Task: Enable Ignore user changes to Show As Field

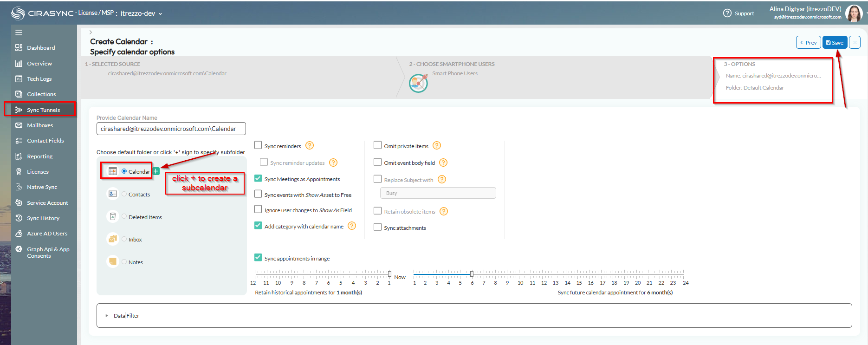Action: [258, 209]
